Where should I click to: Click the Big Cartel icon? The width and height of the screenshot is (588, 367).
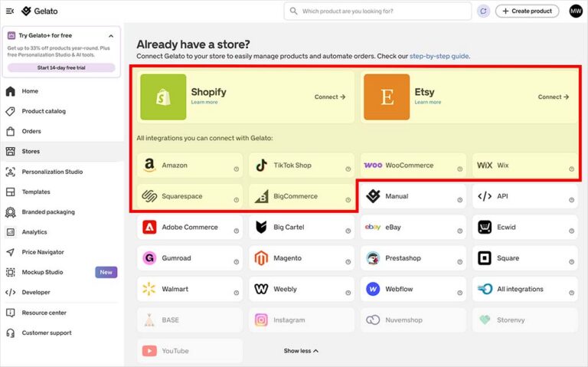tap(261, 227)
